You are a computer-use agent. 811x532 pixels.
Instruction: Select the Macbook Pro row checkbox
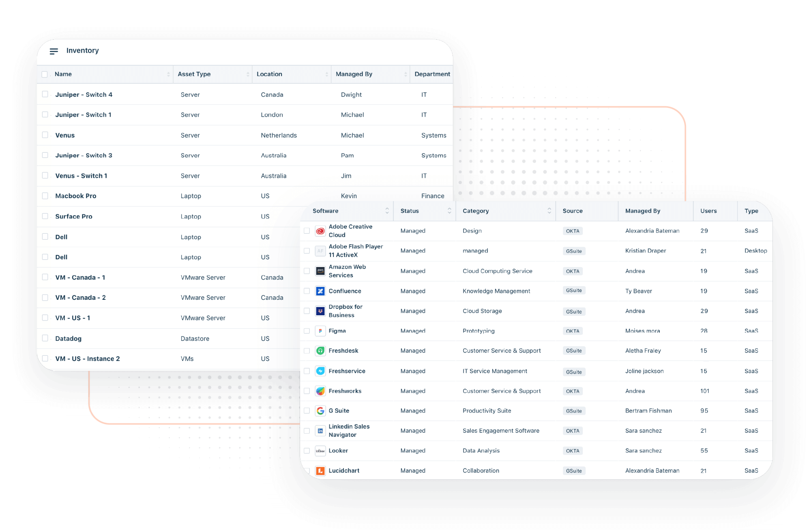point(45,196)
